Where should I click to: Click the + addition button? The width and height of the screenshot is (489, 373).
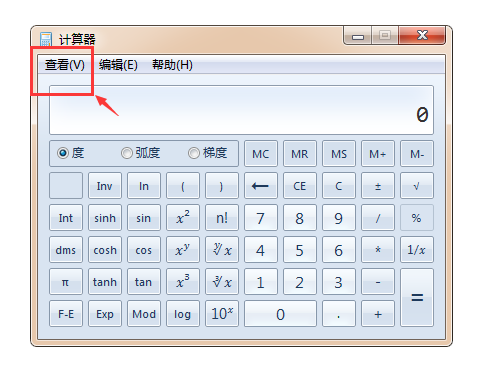tap(378, 314)
